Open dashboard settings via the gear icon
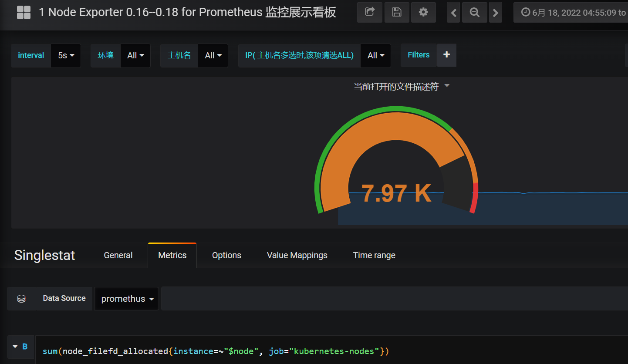The image size is (628, 364). [423, 12]
